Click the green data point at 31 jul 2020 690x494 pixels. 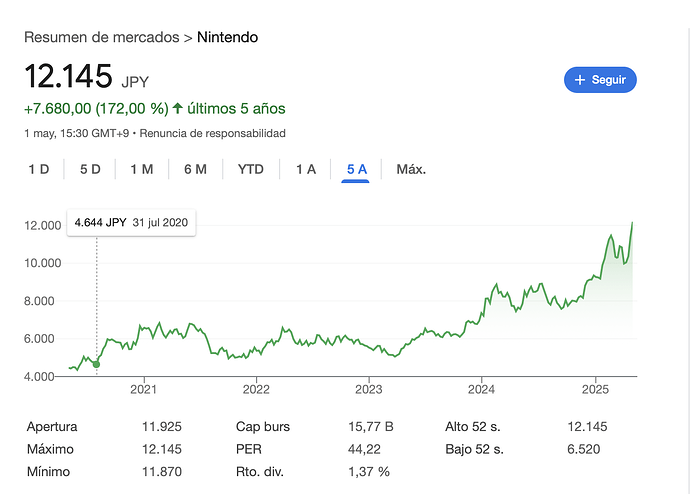pos(96,364)
